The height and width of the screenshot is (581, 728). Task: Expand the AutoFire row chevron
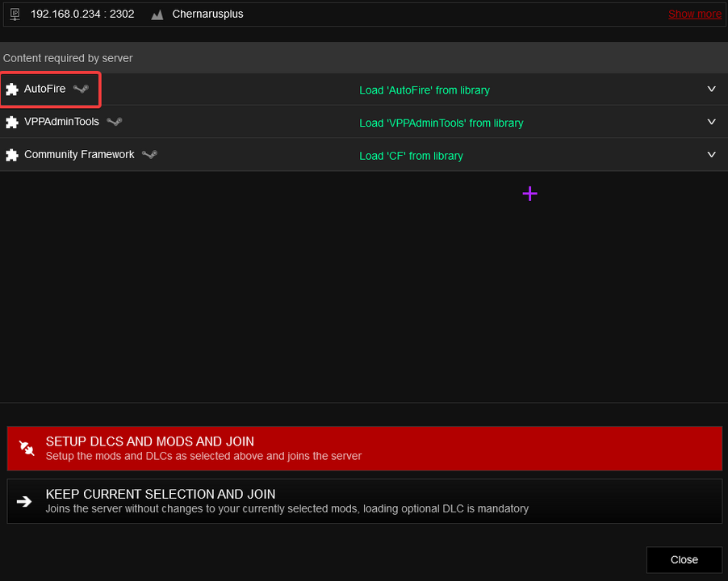pyautogui.click(x=711, y=89)
